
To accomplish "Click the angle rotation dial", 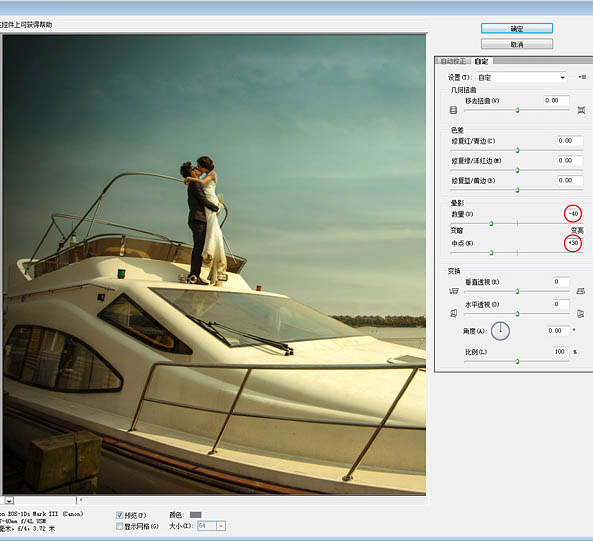I will point(500,331).
